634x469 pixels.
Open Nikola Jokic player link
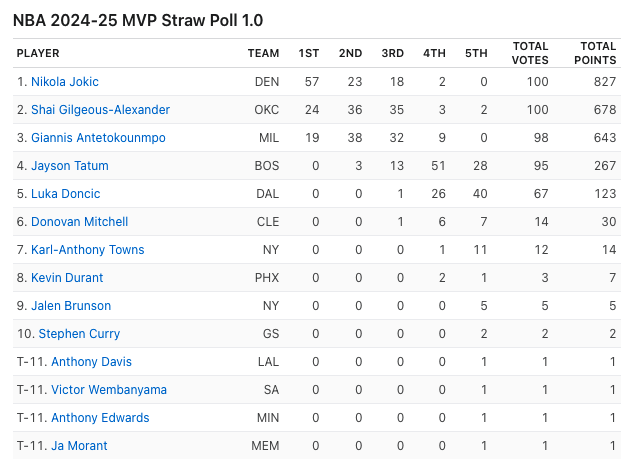(x=64, y=82)
